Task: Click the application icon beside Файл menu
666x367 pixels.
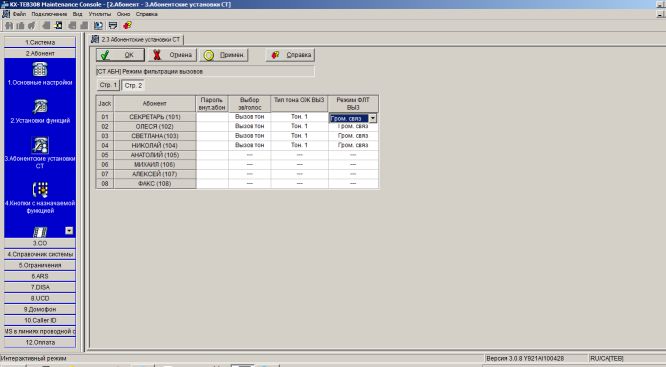Action: (6, 14)
